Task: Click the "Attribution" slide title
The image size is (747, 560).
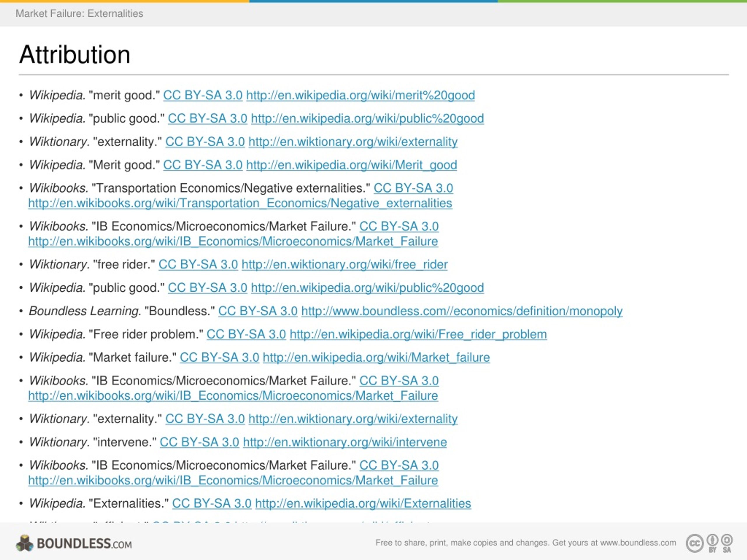Action: pyautogui.click(x=75, y=54)
